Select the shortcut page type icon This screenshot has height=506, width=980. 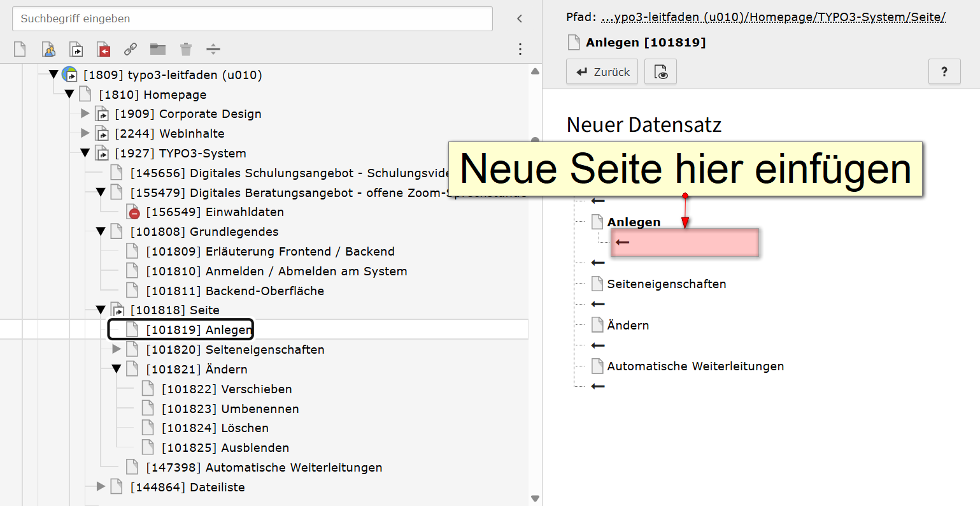(x=76, y=49)
